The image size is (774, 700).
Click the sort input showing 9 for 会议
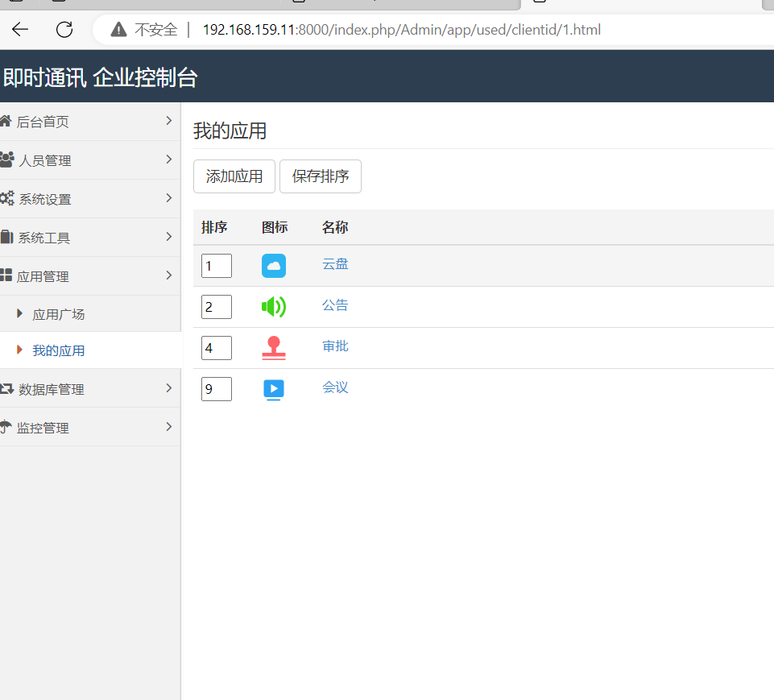216,388
